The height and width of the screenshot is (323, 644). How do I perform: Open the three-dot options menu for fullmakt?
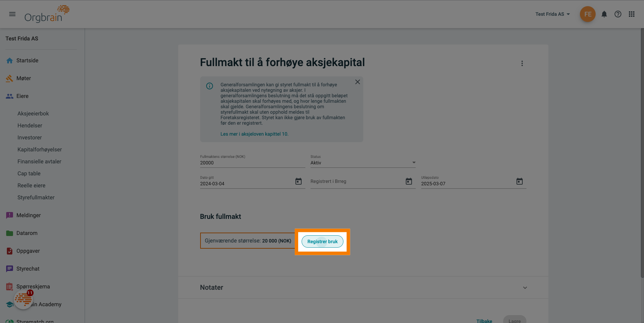click(x=522, y=63)
